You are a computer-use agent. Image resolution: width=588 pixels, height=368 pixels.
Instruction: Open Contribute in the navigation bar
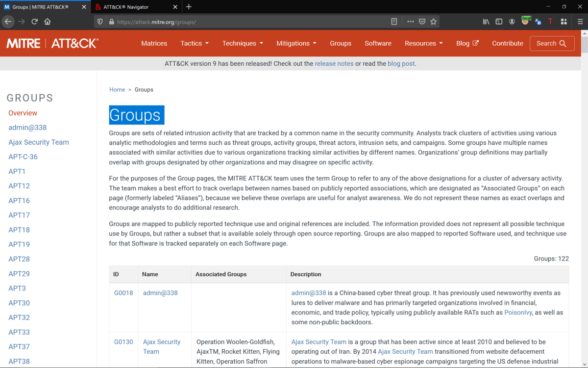click(x=508, y=43)
